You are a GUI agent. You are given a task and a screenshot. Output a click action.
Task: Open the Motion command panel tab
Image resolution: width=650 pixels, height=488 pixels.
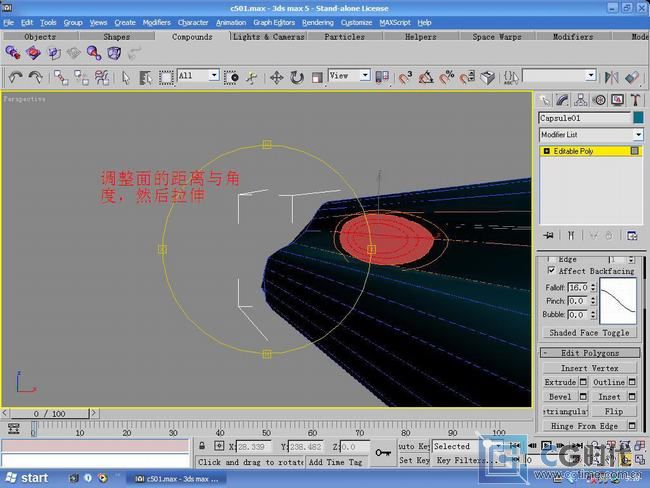tap(599, 100)
